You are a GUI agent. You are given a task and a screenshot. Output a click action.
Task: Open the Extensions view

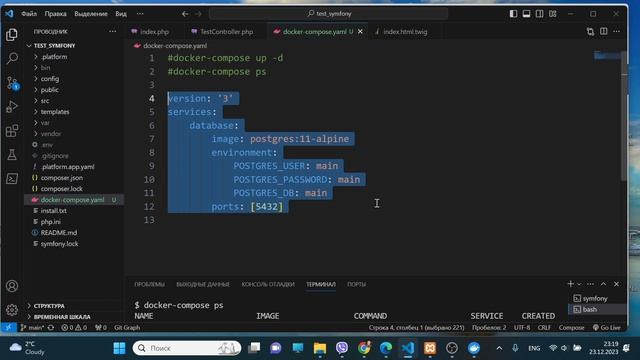point(12,131)
